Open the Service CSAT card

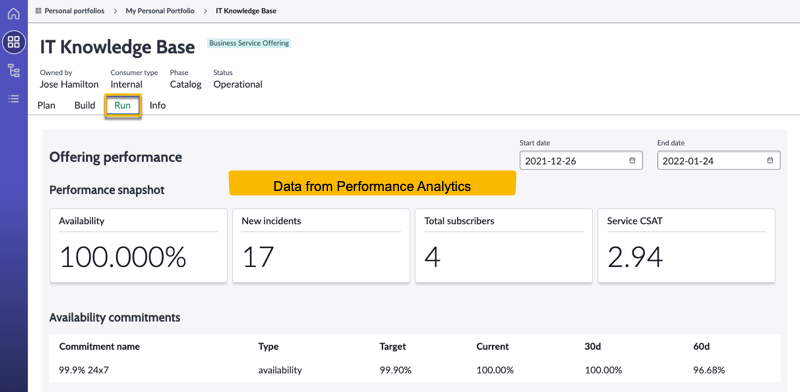click(686, 246)
